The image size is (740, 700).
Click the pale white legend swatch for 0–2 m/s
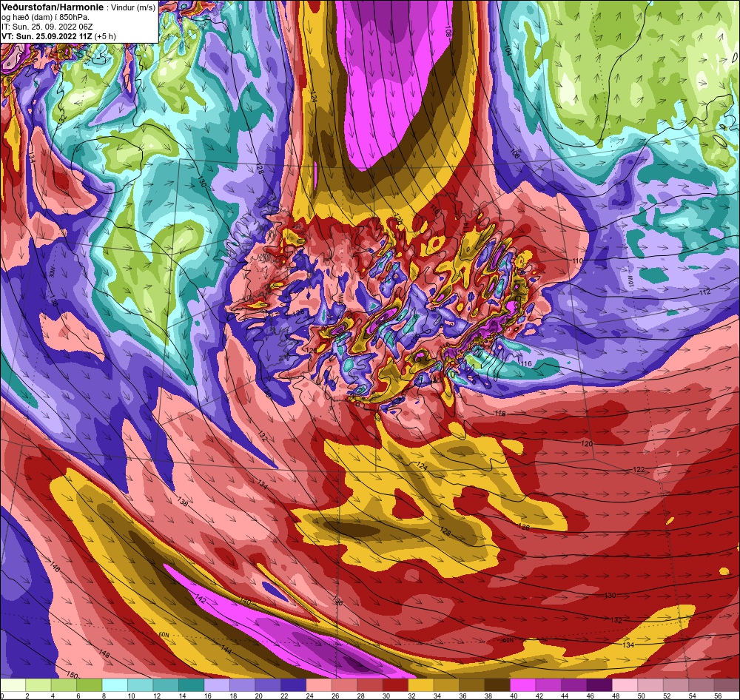pyautogui.click(x=13, y=685)
